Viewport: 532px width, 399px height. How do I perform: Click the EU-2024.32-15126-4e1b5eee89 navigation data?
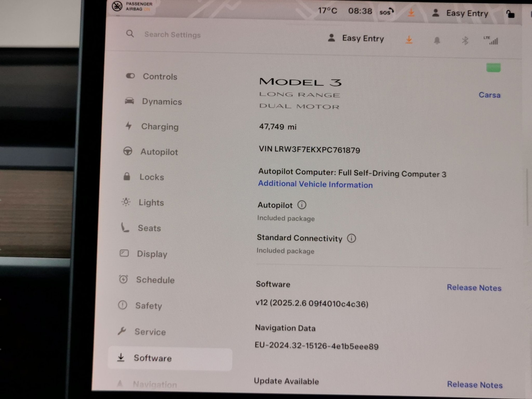coord(316,346)
